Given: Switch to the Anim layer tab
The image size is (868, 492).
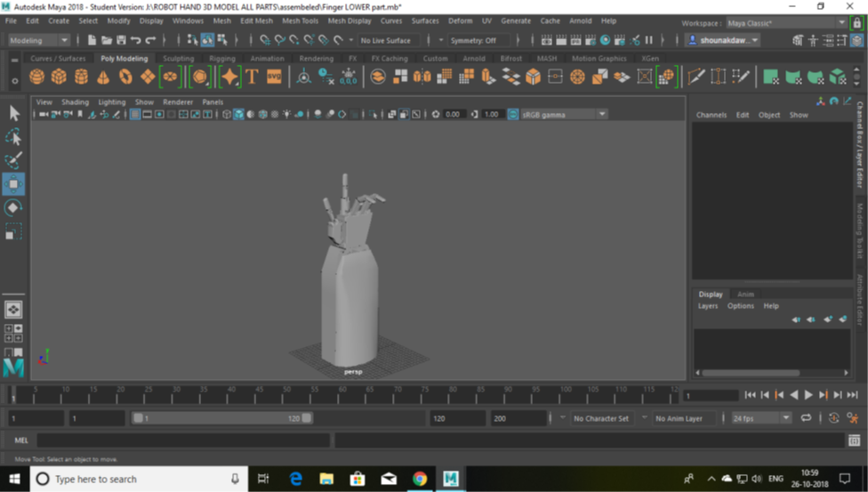Looking at the screenshot, I should (745, 294).
